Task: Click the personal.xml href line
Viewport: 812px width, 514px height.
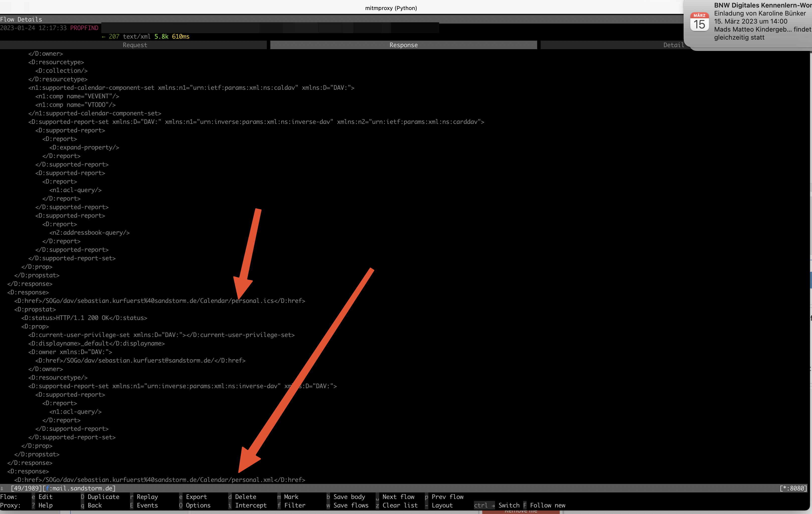Action: pyautogui.click(x=159, y=480)
